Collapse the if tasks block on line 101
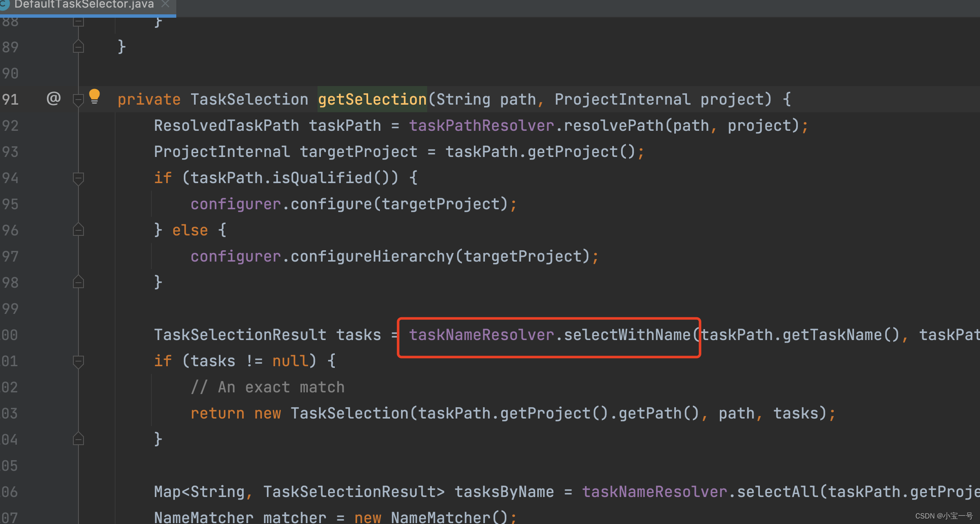Screen dimensions: 980x524 78,361
